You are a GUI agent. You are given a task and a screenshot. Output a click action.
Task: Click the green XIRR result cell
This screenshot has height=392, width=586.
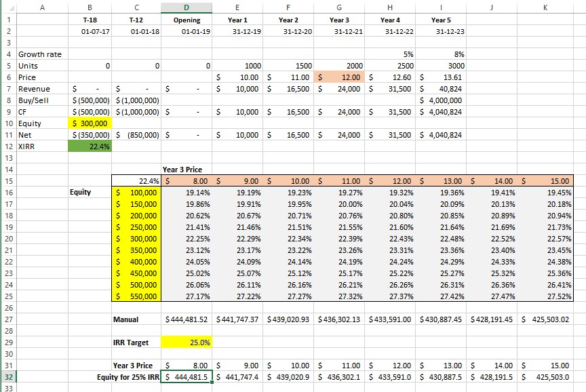pyautogui.click(x=90, y=146)
